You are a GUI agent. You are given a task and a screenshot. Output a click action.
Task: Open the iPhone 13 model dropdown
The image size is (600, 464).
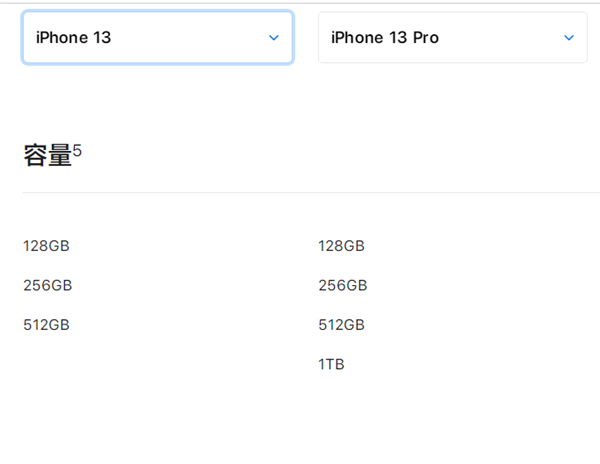[x=157, y=38]
